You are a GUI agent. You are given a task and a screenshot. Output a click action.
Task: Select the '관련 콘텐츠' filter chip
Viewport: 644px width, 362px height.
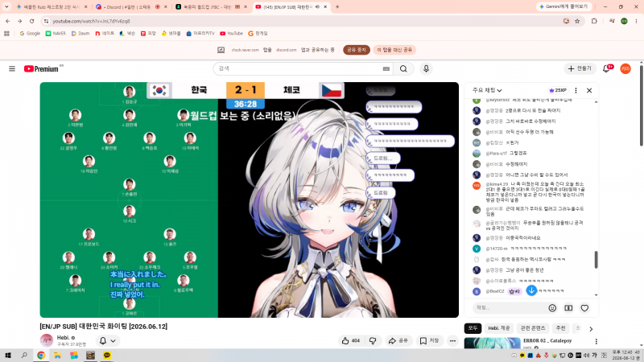point(533,328)
